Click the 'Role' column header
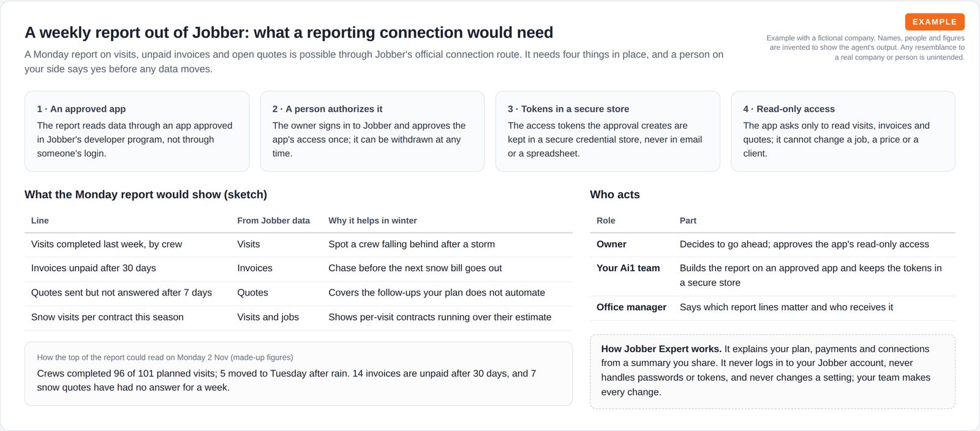Viewport: 980px width, 431px height. (x=606, y=220)
